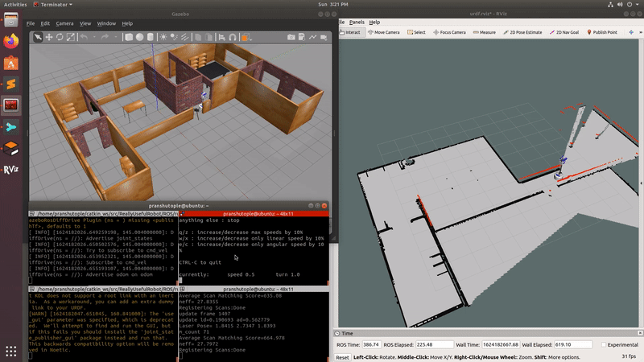Activate the Gazebo scale mode tool
Screen dimensions: 644x362
coord(71,37)
